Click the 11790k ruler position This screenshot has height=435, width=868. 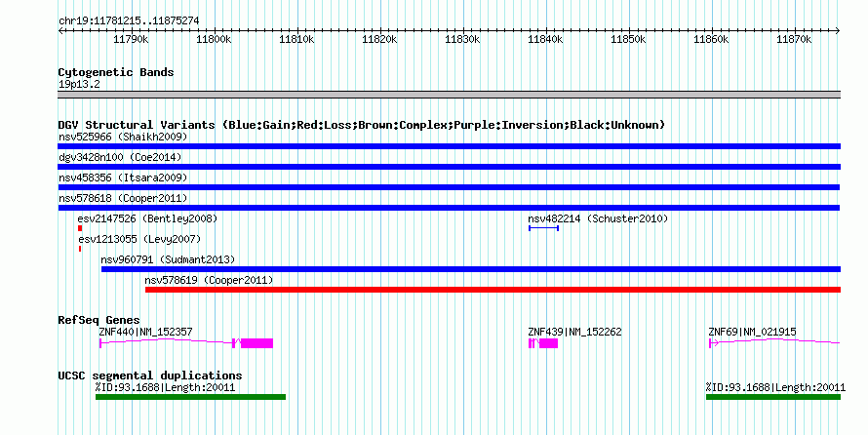click(x=131, y=39)
